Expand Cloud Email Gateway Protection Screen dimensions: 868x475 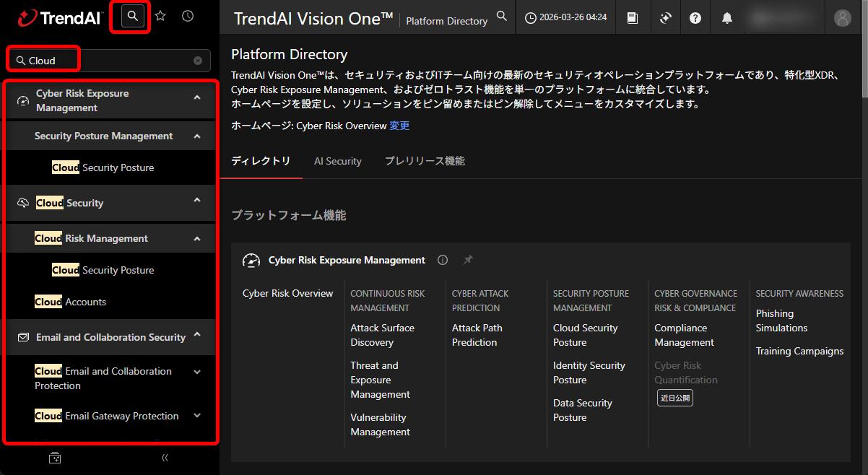click(x=197, y=415)
